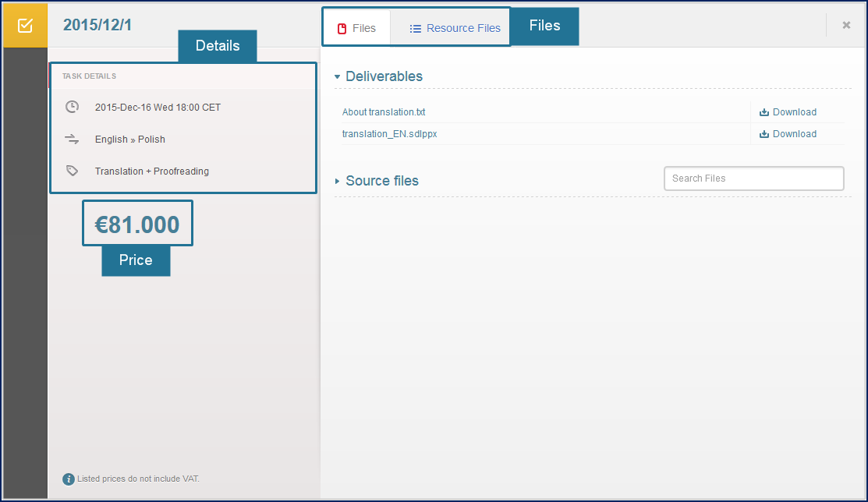868x502 pixels.
Task: Click the tag icon beside Translation + Proofreading
Action: coord(72,171)
